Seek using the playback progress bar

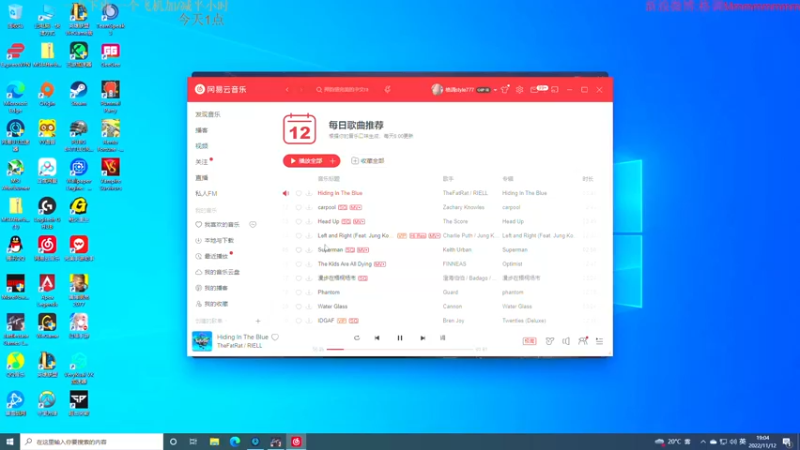pos(400,349)
